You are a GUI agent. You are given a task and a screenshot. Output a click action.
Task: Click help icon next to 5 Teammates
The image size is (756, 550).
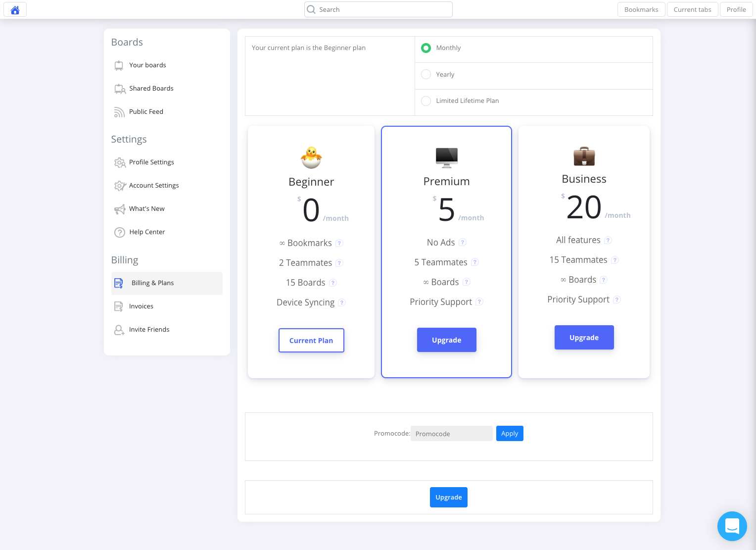475,262
